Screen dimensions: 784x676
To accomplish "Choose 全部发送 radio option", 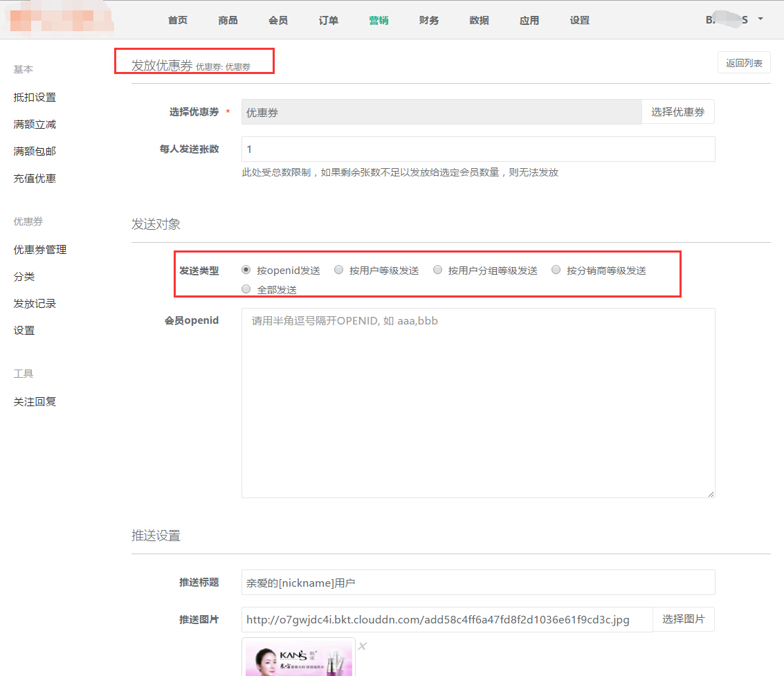I will 246,290.
